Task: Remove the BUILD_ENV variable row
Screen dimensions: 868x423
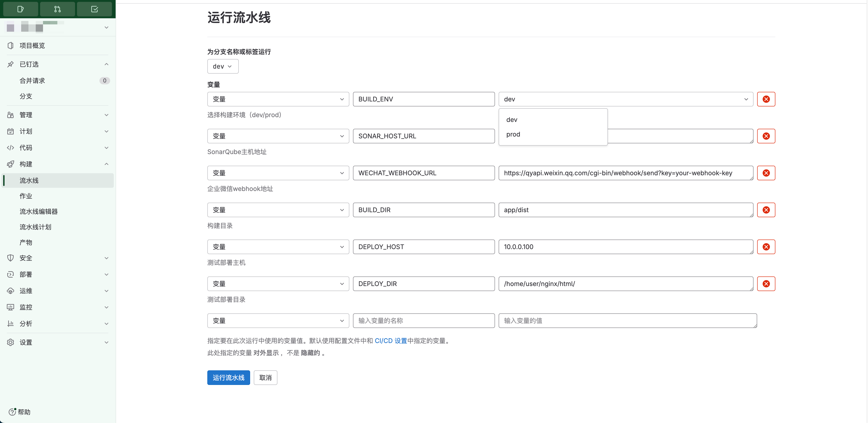Action: point(766,99)
